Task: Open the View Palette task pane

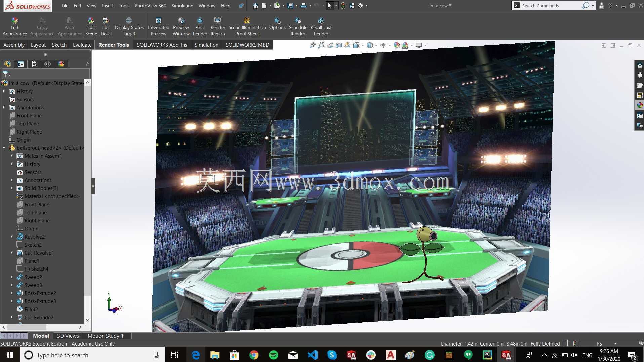Action: pos(639,95)
